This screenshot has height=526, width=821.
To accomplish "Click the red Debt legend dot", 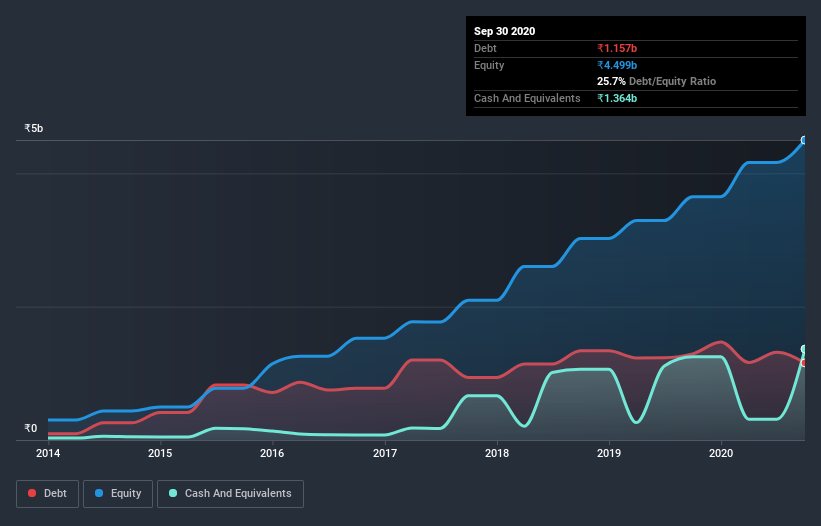I will click(32, 493).
